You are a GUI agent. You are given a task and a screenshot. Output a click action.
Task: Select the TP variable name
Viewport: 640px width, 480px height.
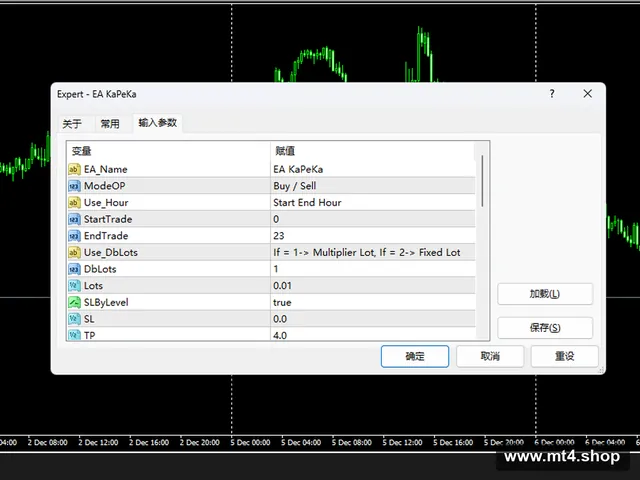tap(89, 335)
